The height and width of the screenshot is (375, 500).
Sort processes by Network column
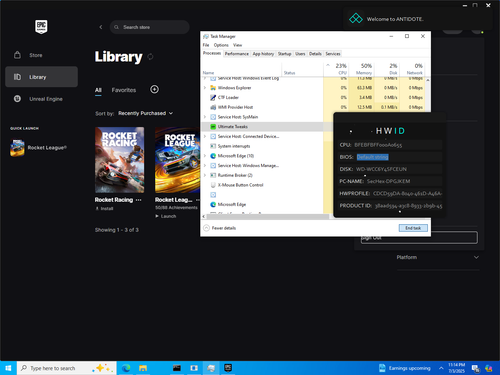pos(412,69)
